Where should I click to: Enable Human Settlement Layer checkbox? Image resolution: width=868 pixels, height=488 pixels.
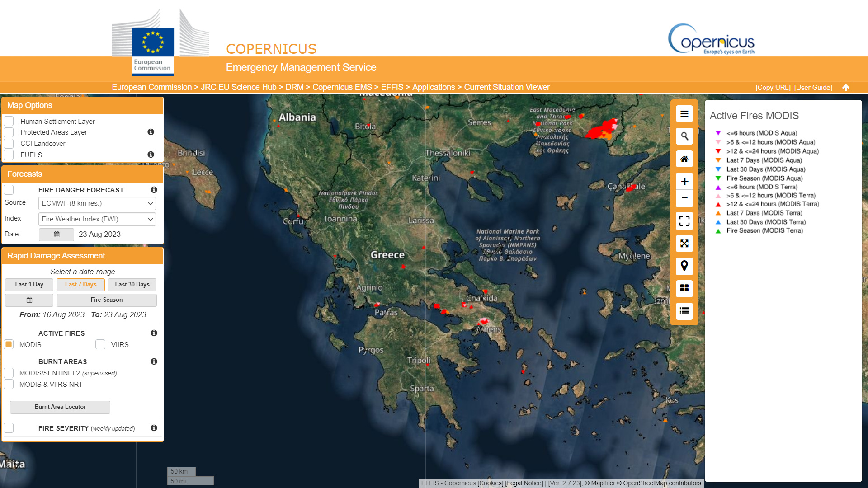pyautogui.click(x=9, y=121)
